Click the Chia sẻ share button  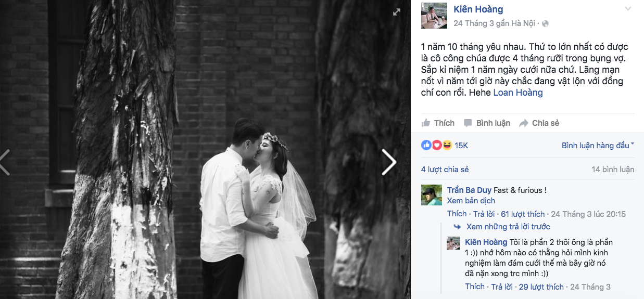coord(539,123)
